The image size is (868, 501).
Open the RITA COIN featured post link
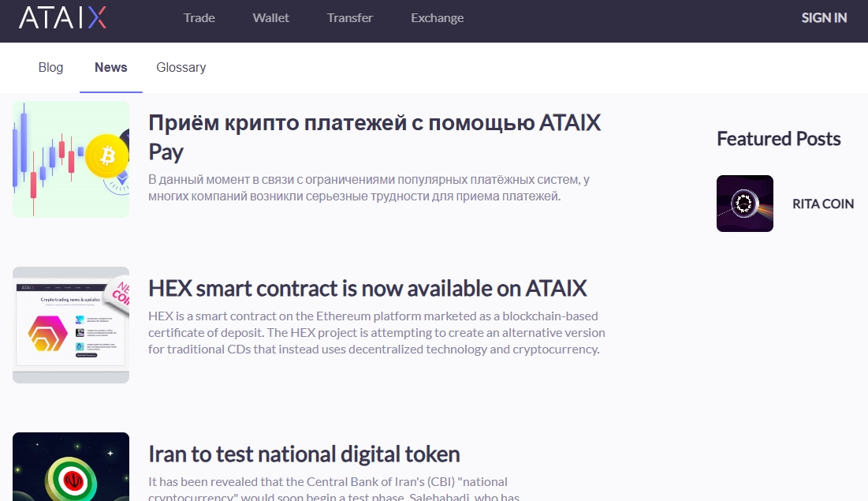823,204
